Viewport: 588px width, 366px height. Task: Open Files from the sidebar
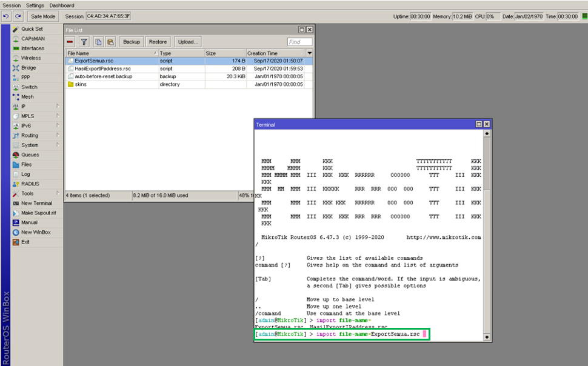pos(37,165)
